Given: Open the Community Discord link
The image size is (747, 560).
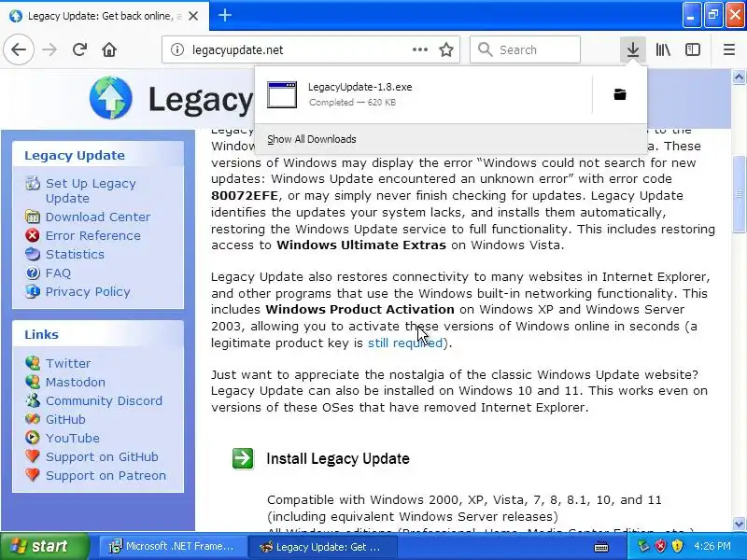Looking at the screenshot, I should [104, 400].
